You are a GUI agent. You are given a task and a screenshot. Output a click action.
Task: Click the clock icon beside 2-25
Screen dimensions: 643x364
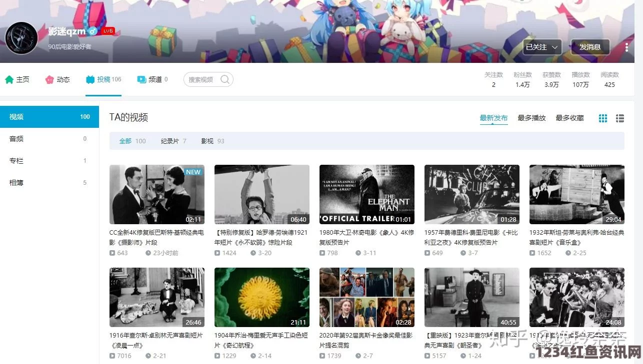(568, 253)
